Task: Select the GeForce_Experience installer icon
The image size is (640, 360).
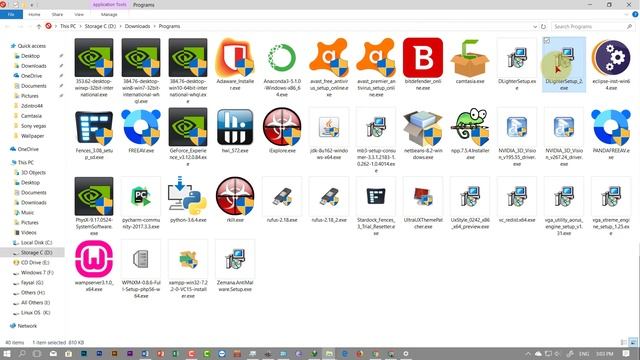Action: tap(188, 127)
